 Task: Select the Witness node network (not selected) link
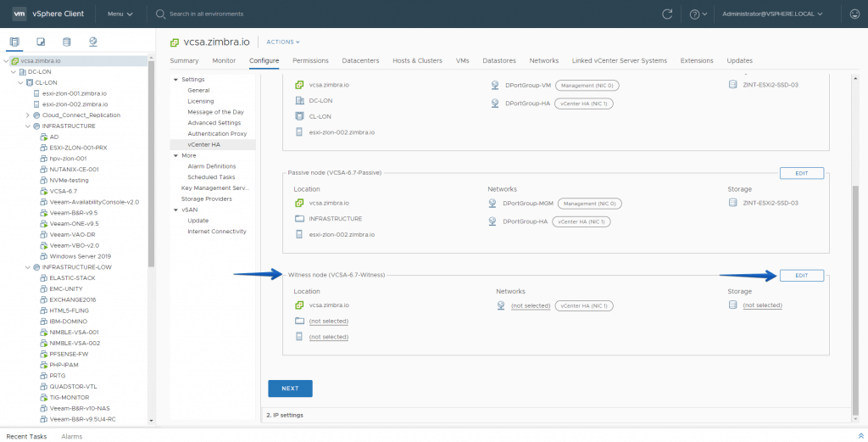[x=531, y=305]
